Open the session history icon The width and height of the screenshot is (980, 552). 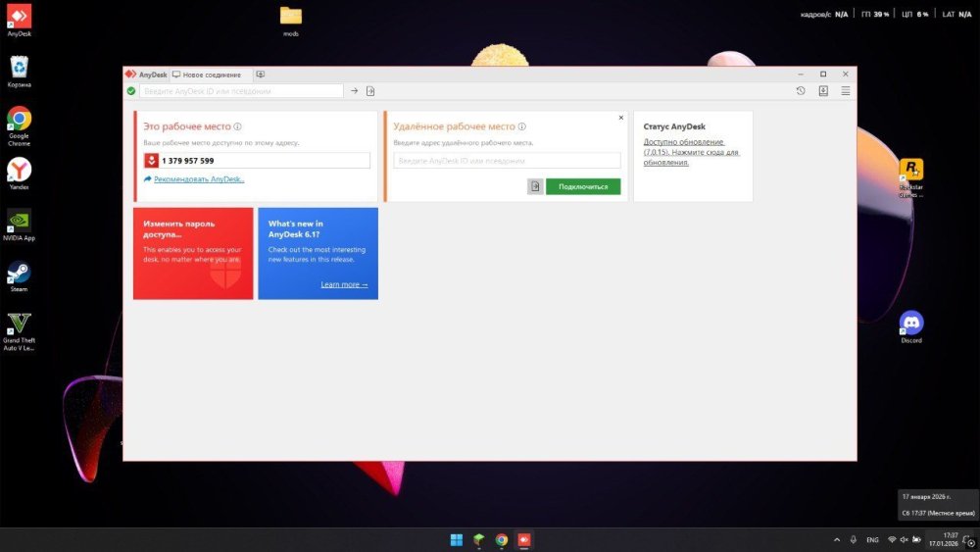(801, 91)
